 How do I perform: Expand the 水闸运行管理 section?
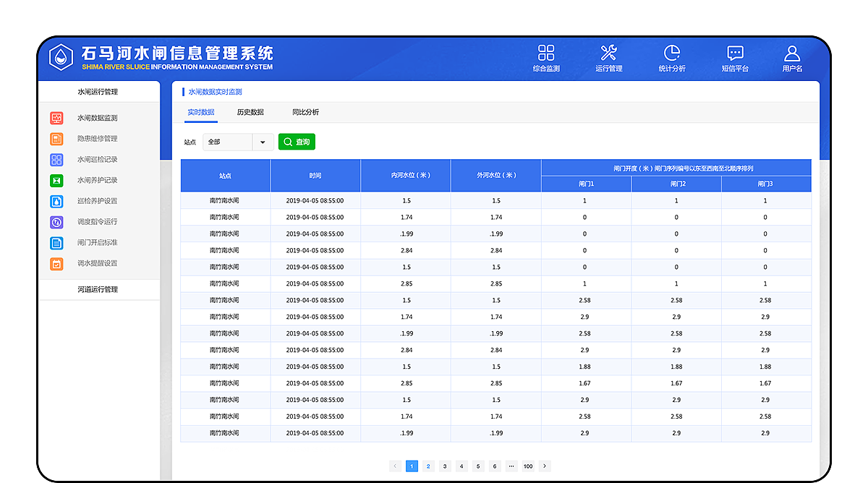click(x=98, y=92)
